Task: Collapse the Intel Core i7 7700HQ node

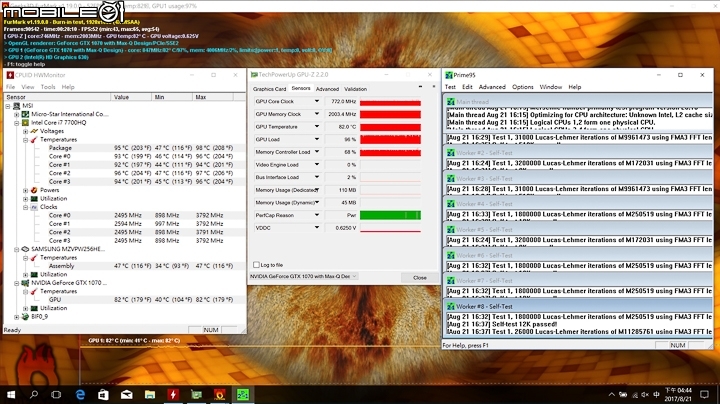Action: tap(17, 123)
